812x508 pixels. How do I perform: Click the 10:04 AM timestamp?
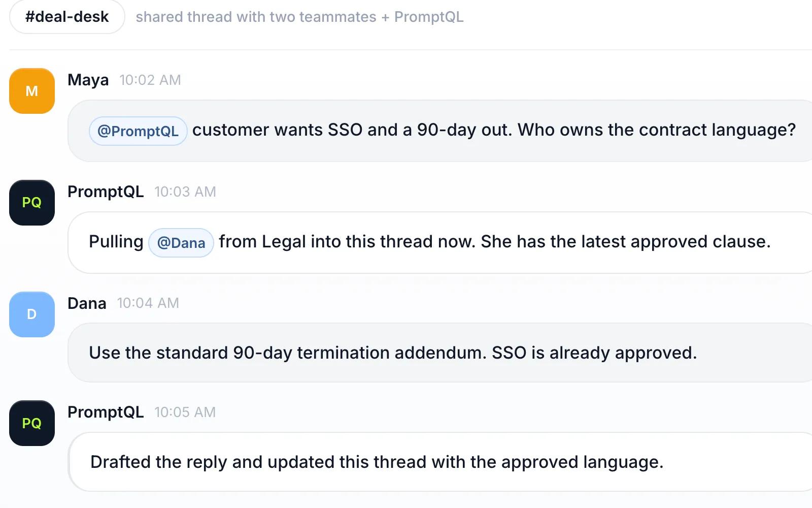(148, 303)
